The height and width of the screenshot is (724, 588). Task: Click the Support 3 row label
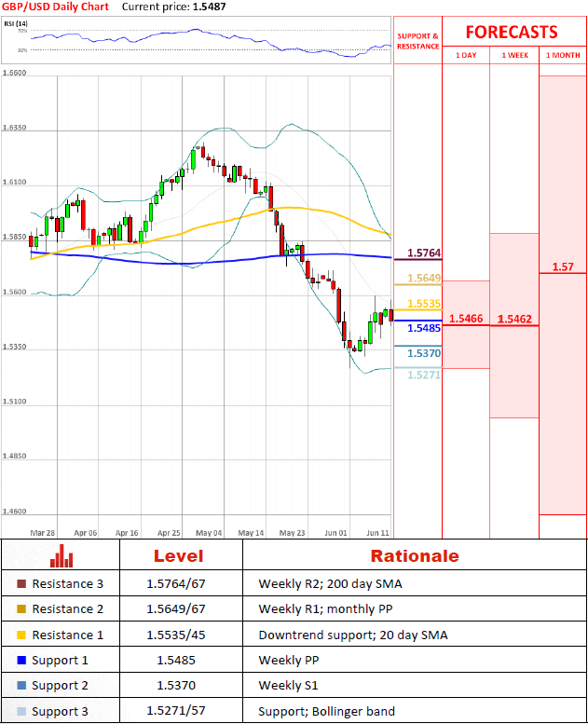pos(60,711)
